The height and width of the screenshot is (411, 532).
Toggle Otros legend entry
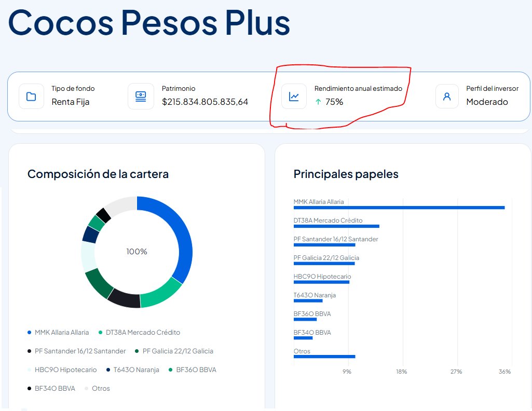(97, 388)
